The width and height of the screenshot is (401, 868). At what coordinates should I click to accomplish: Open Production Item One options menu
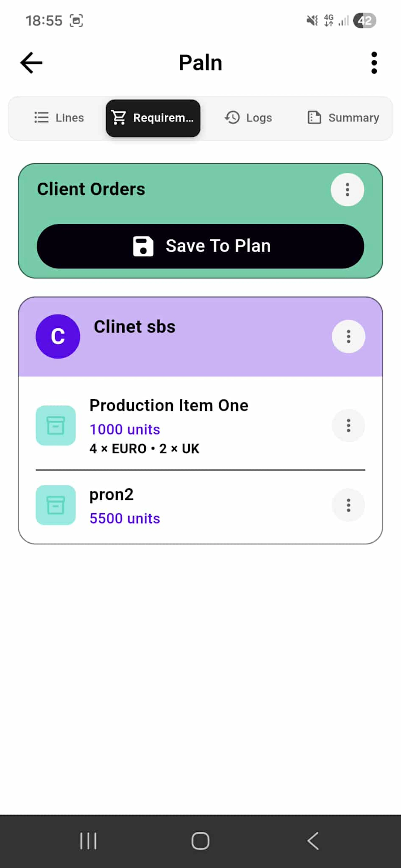click(x=348, y=426)
